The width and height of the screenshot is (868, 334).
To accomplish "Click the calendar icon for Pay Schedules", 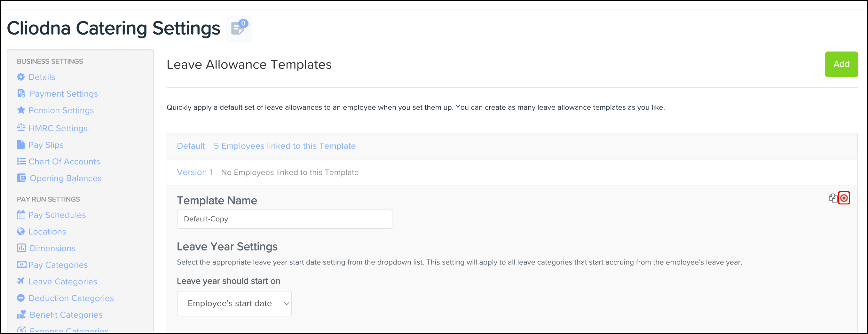I will tap(21, 215).
